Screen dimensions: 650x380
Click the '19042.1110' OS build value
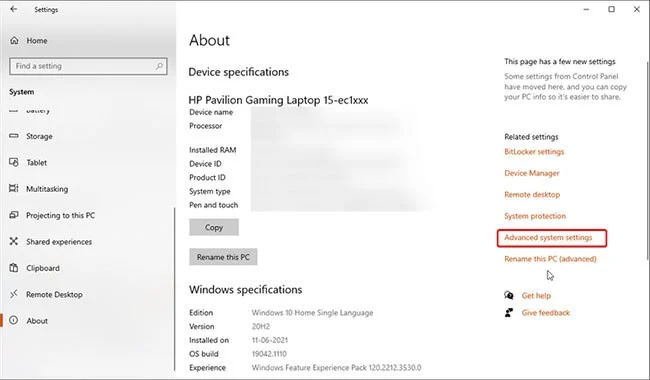pos(269,354)
